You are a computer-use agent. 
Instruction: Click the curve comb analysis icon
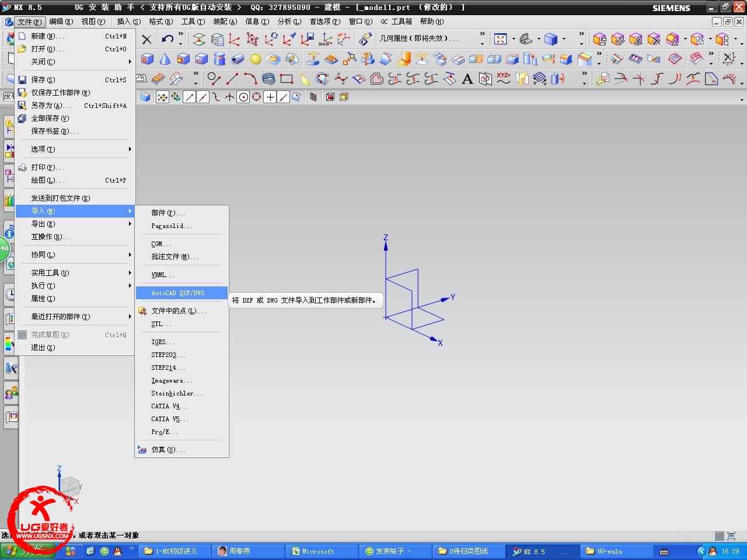coord(729,79)
